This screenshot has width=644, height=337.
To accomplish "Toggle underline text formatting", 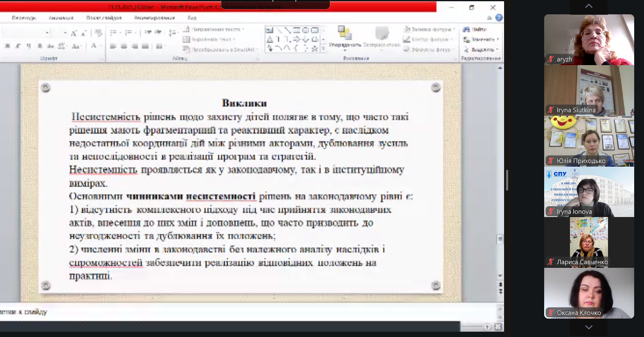I will click(x=29, y=46).
